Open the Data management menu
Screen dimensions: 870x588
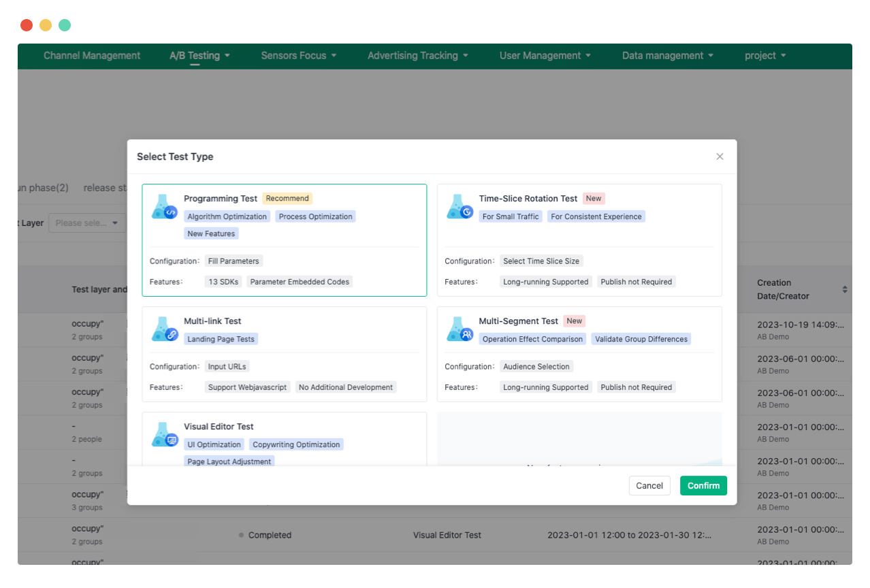(667, 56)
